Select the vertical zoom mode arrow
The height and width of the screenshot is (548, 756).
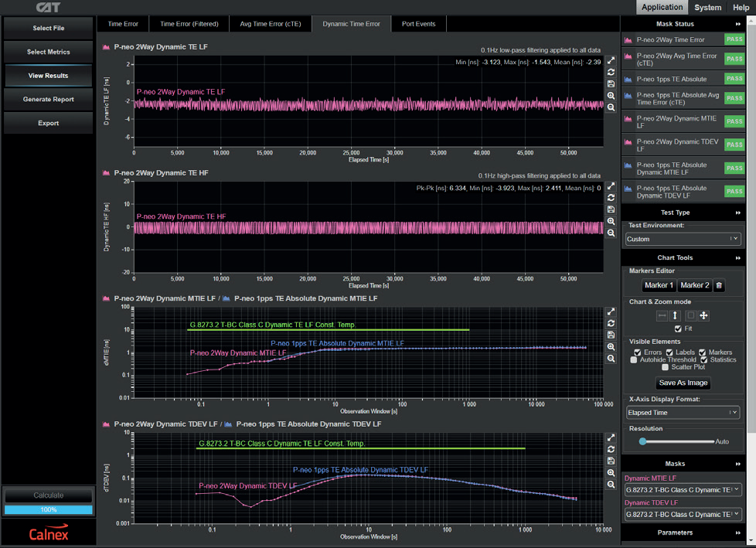(x=675, y=315)
